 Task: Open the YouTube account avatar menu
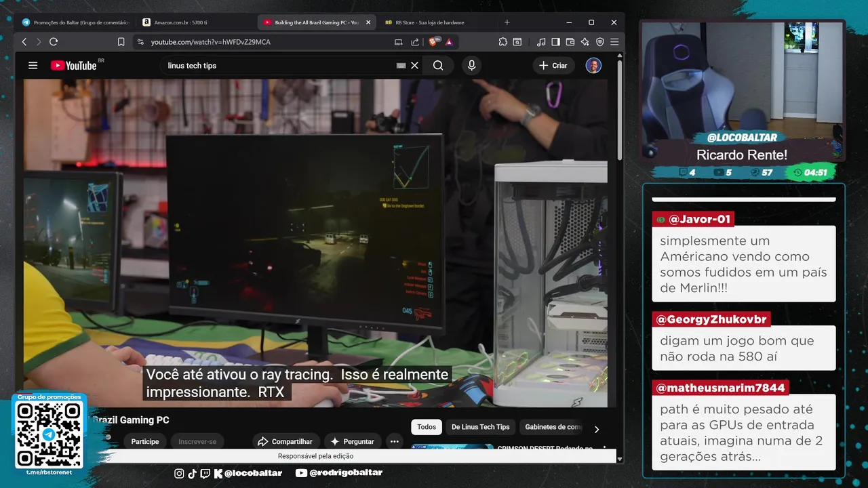click(x=593, y=66)
